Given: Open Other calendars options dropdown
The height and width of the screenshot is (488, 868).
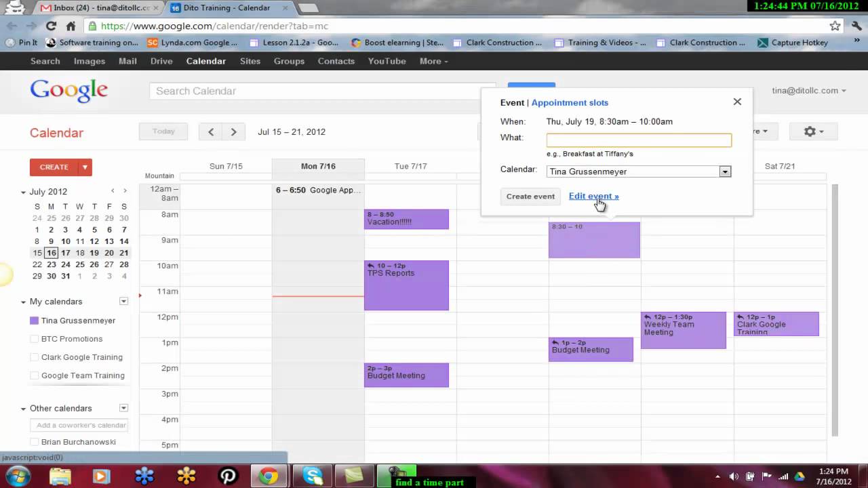Looking at the screenshot, I should tap(123, 408).
